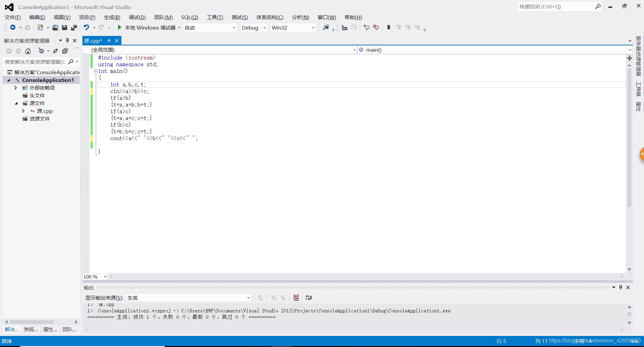Open the 服务器资源管理器 side tab
This screenshot has width=644, height=347.
[x=638, y=56]
